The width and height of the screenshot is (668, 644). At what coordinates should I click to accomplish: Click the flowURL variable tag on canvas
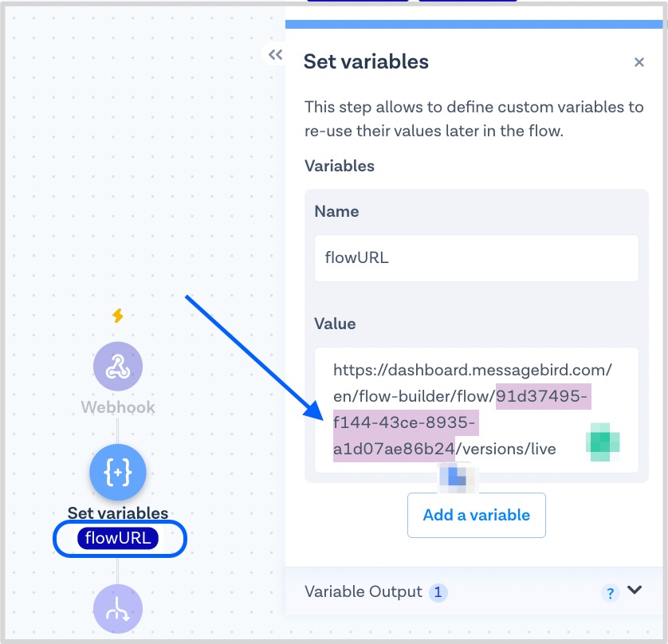pyautogui.click(x=118, y=539)
